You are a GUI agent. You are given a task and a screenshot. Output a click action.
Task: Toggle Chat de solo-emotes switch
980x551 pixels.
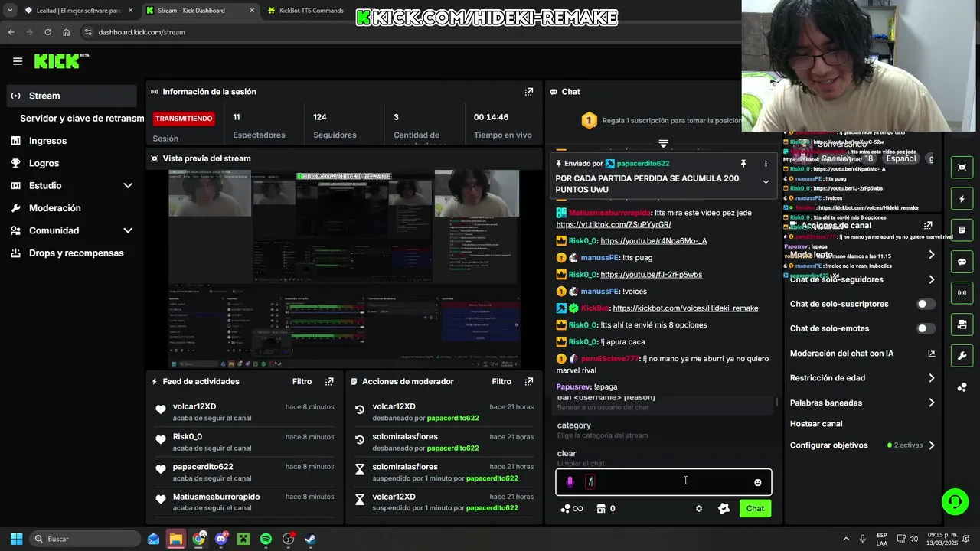click(926, 328)
